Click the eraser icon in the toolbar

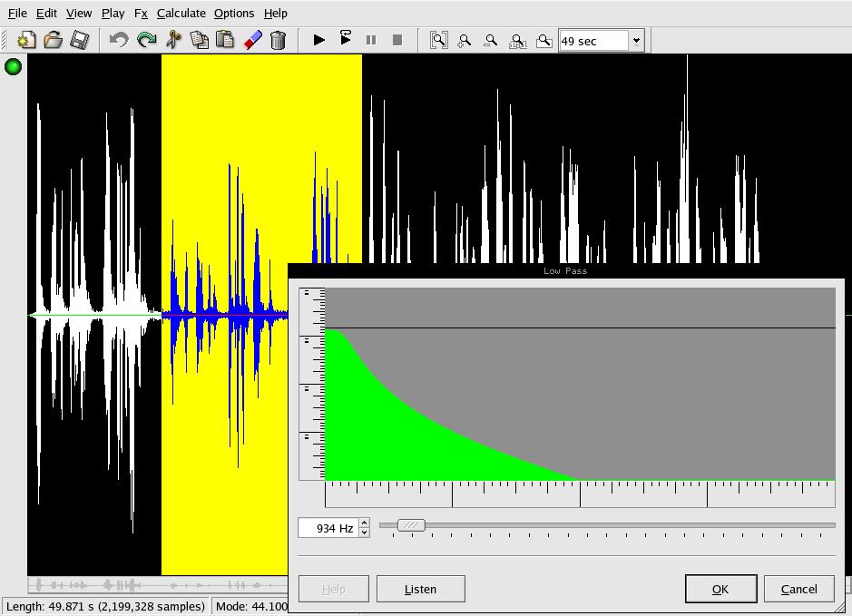[252, 40]
